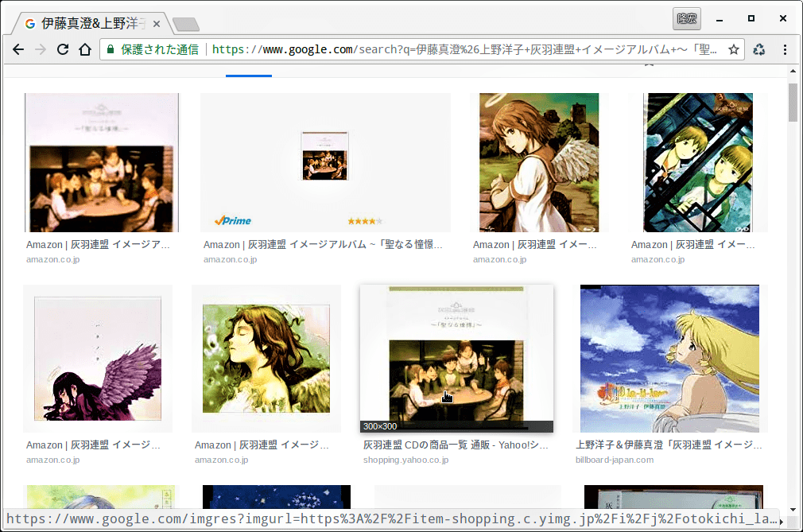
Task: Open the '上野洋子&伊藤真澄「灰羽連盟 イメージ' link
Action: tap(669, 445)
